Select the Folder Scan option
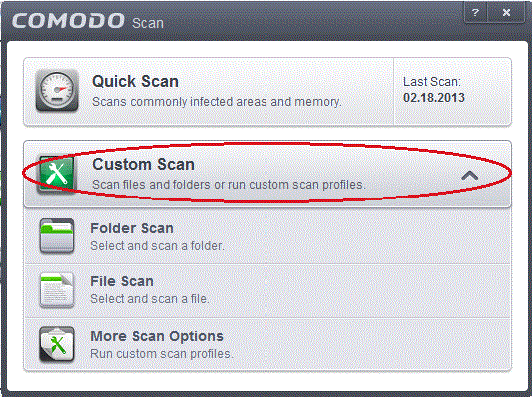Viewport: 532px width, 397px height. (x=267, y=236)
